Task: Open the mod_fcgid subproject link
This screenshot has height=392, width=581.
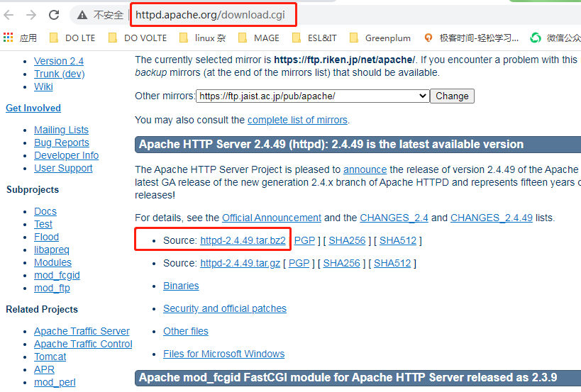Action: click(57, 276)
